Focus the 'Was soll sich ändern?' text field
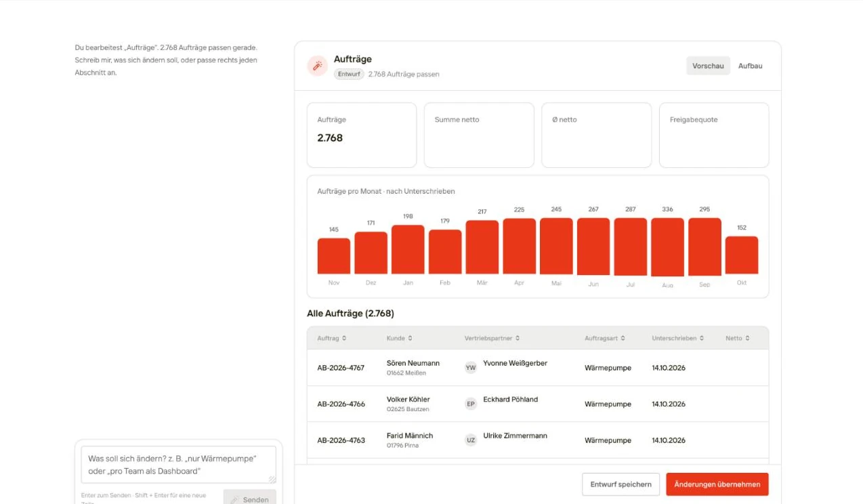This screenshot has width=863, height=504. (x=179, y=465)
